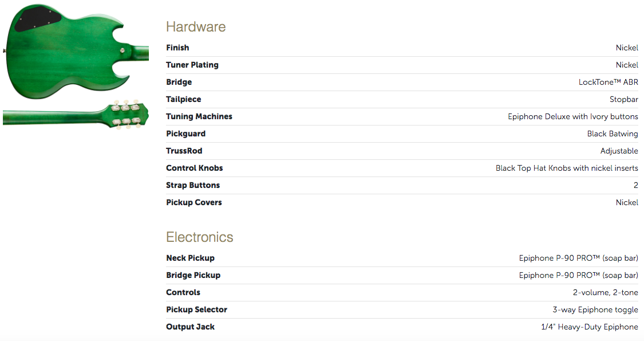This screenshot has width=644, height=341.
Task: Click the TrussRod label
Action: click(184, 151)
